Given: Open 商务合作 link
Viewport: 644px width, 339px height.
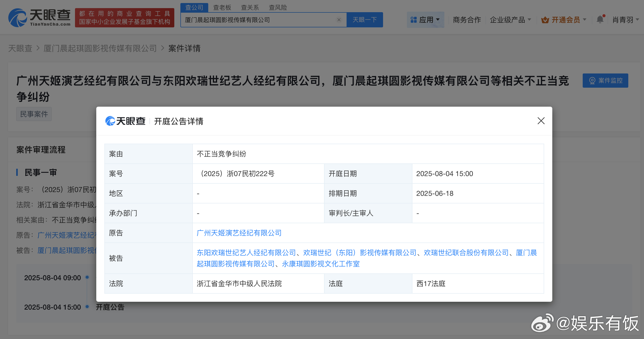Looking at the screenshot, I should tap(467, 20).
